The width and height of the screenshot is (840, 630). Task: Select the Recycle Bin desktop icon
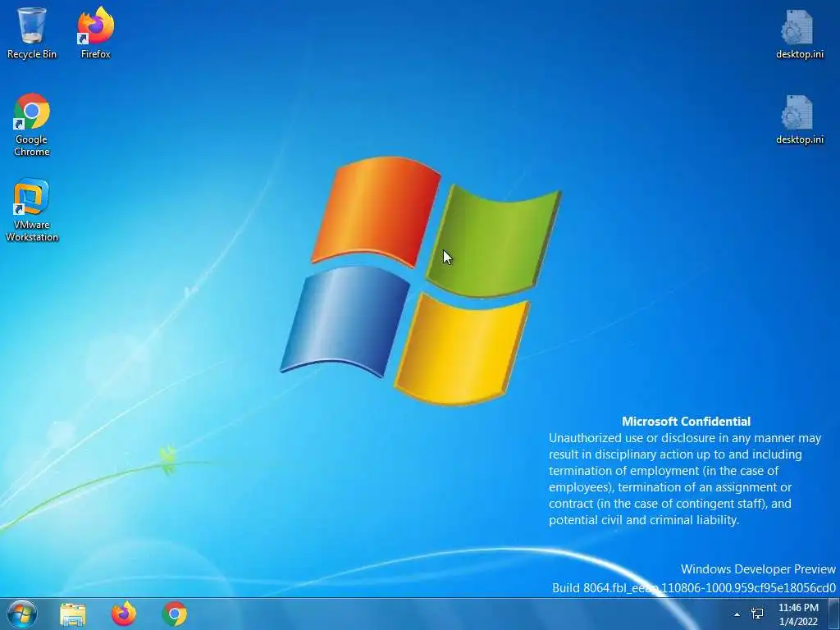[32, 32]
